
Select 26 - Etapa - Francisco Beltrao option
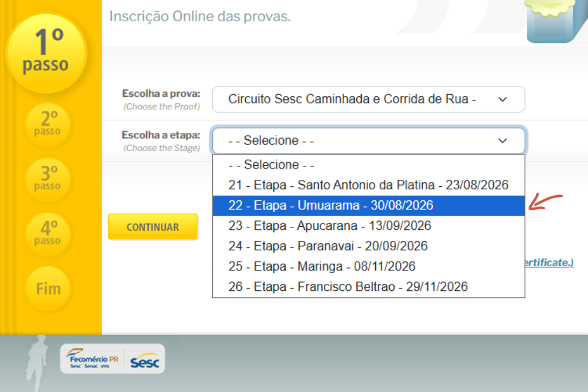[368, 287]
